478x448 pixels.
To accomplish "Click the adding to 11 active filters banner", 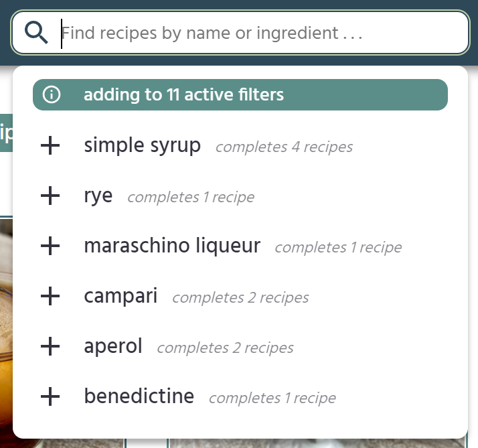I will [240, 95].
